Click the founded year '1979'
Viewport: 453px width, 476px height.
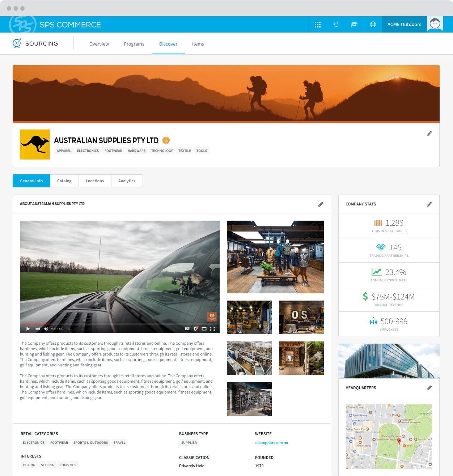pos(259,466)
